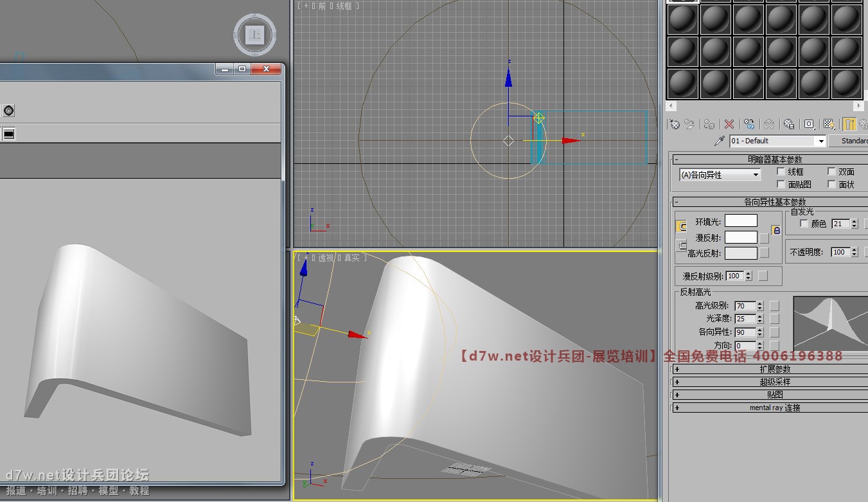
Task: Open the 真实 shading label menu
Action: click(352, 258)
